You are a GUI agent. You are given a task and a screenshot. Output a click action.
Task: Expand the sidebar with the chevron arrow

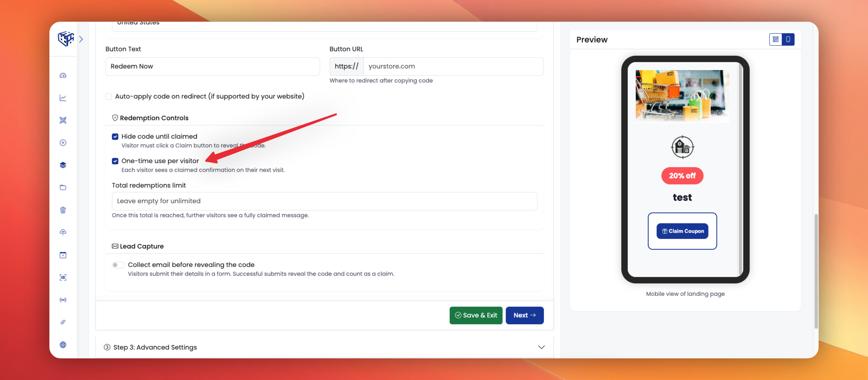tap(81, 39)
